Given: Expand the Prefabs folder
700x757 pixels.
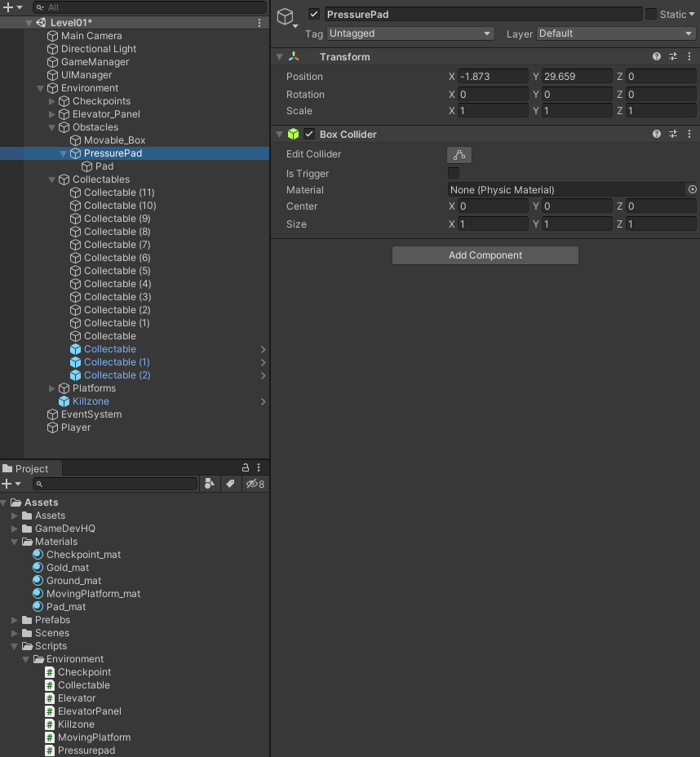Looking at the screenshot, I should click(x=15, y=620).
